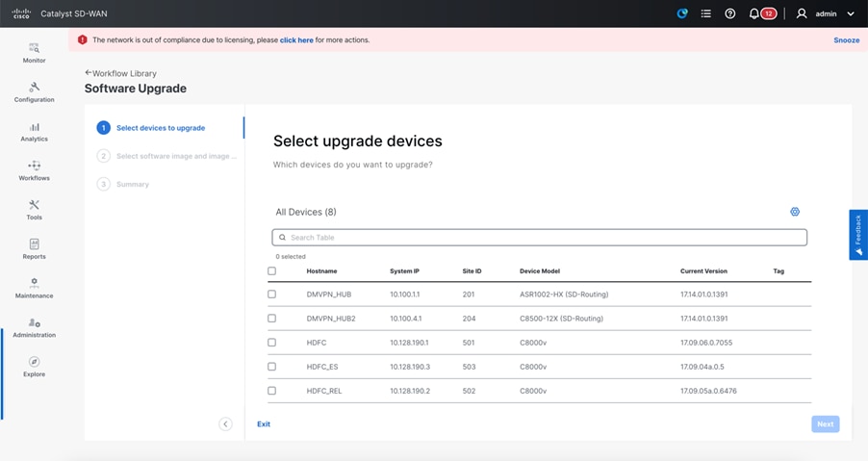Screen dimensions: 868x461
Task: Open the notifications bell with 12 alerts
Action: 762,13
